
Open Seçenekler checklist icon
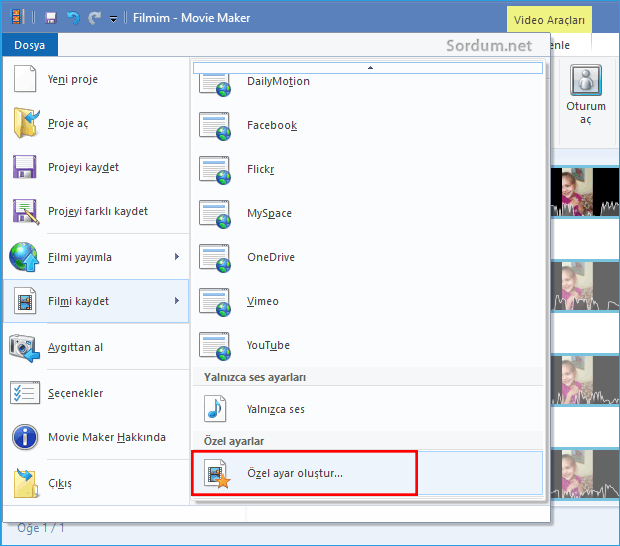25,393
